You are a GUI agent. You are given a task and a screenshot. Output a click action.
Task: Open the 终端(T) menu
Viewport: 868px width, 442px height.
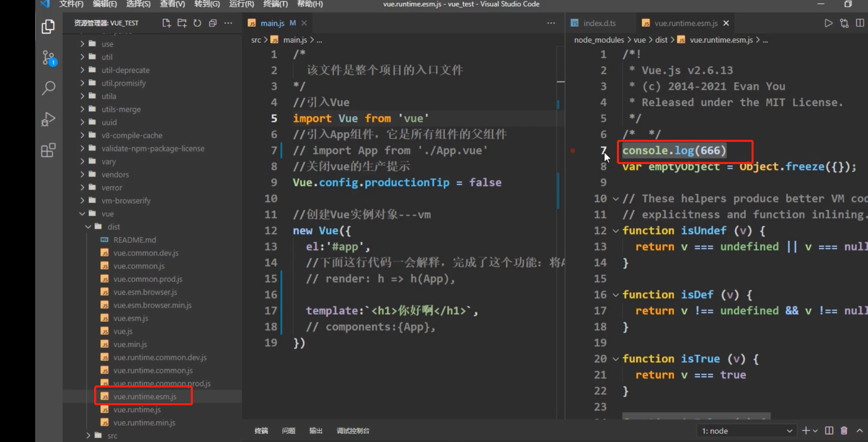click(x=275, y=4)
